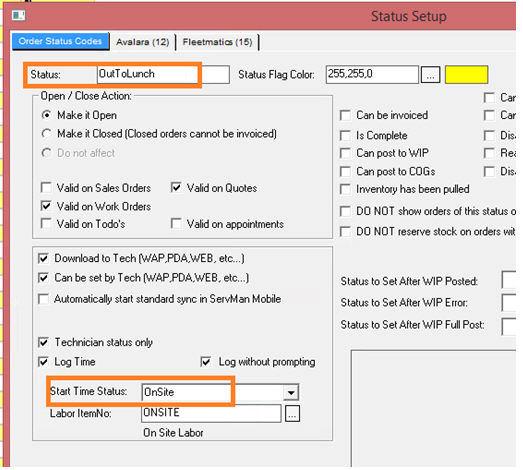The height and width of the screenshot is (470, 523).
Task: Check the Can be invoiced box
Action: tap(345, 115)
